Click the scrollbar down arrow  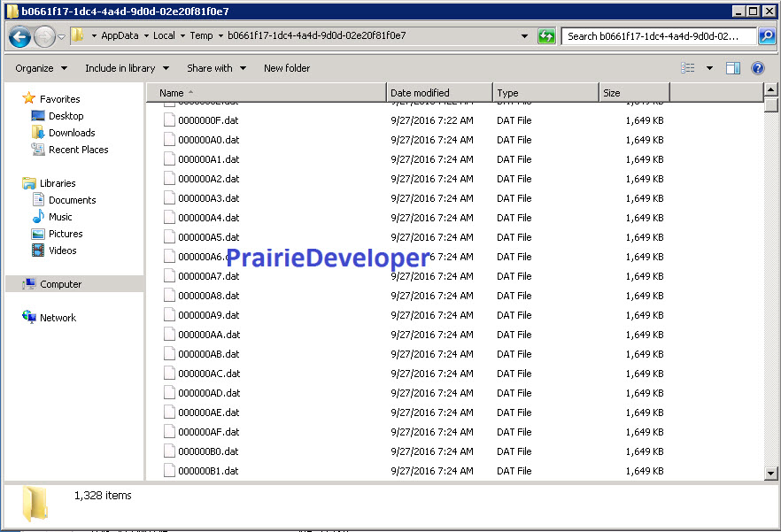(x=770, y=474)
